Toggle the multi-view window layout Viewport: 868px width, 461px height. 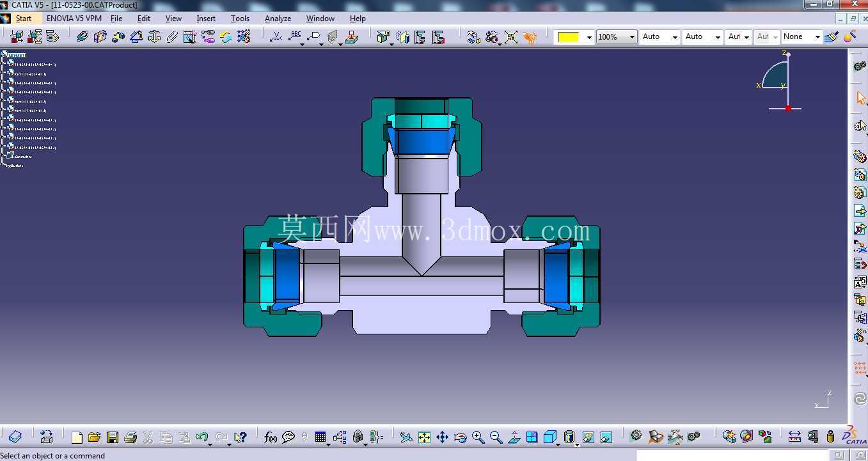532,437
